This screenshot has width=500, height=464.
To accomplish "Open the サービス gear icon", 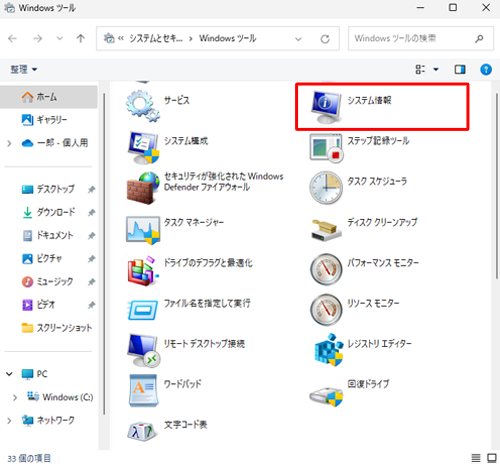I will [x=143, y=106].
